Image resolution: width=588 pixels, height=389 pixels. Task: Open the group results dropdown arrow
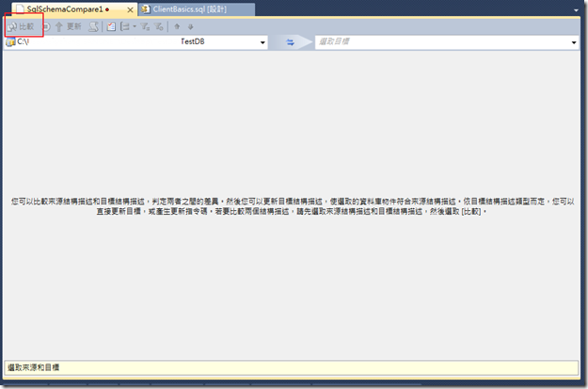[x=135, y=26]
